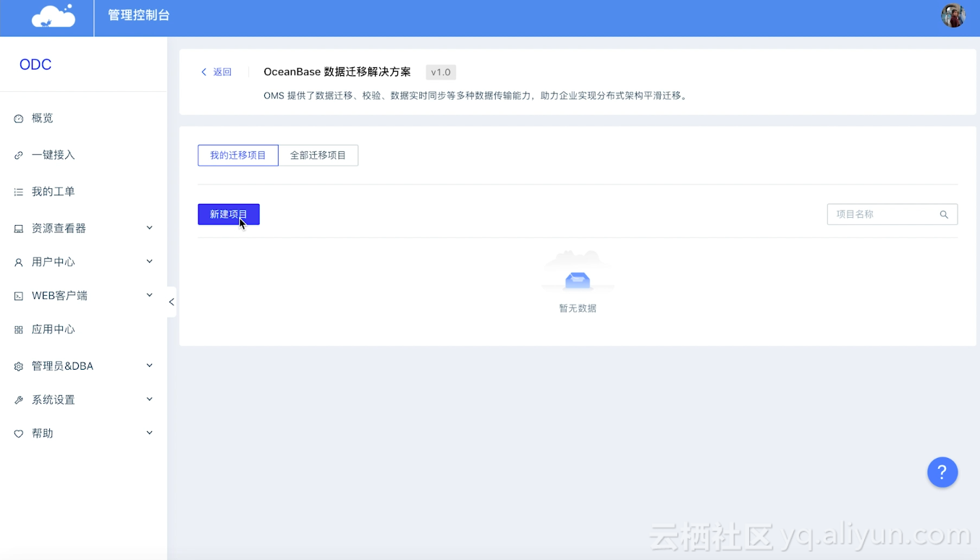Click the 暂无数据 empty-state text
Screen dimensions: 980x560
point(578,308)
